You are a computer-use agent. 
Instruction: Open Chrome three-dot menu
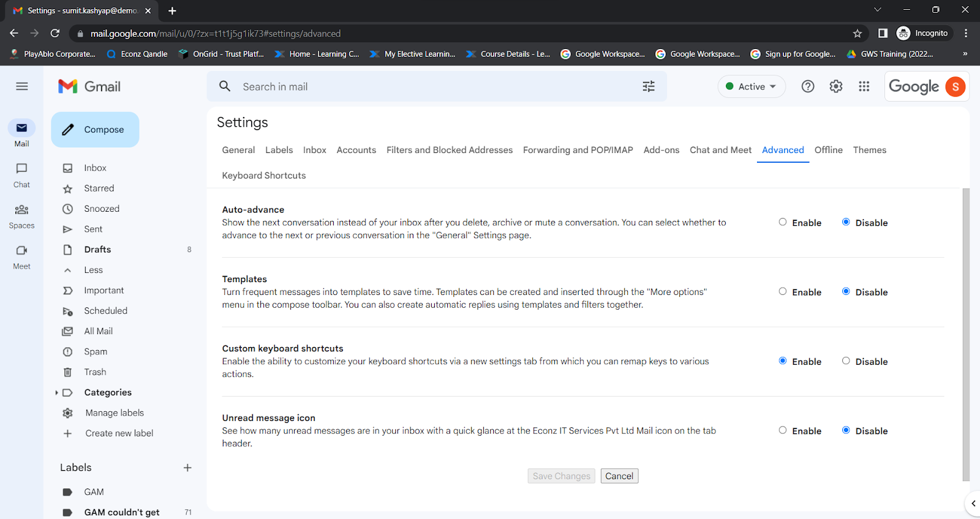click(966, 33)
